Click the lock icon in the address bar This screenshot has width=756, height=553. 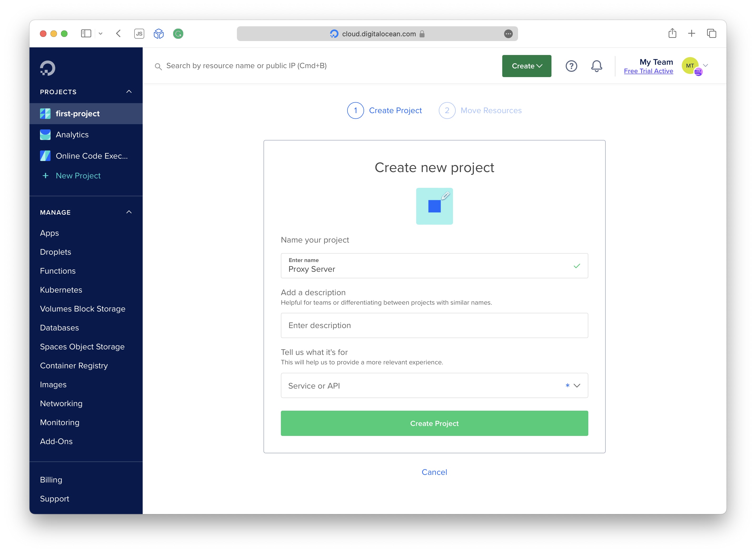422,34
